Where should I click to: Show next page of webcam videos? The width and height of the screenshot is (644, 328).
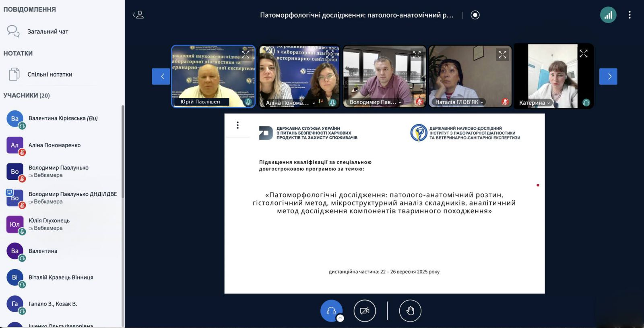pyautogui.click(x=608, y=77)
